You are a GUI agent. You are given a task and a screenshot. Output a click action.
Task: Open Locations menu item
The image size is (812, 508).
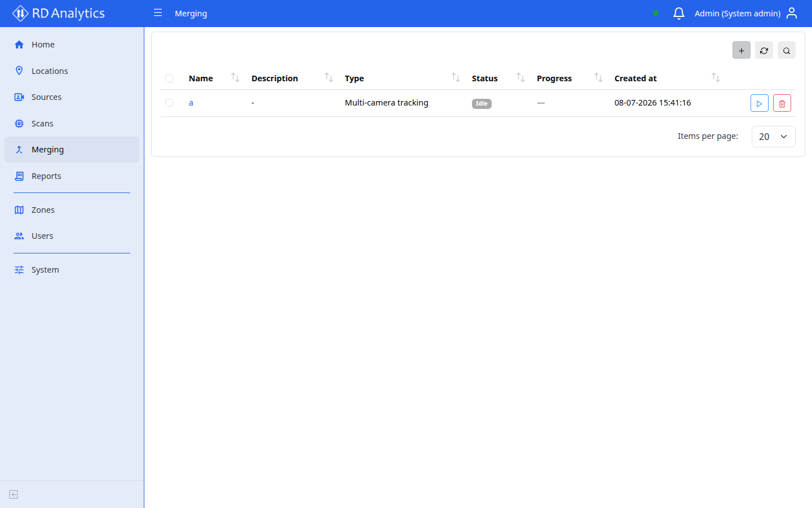[72, 71]
